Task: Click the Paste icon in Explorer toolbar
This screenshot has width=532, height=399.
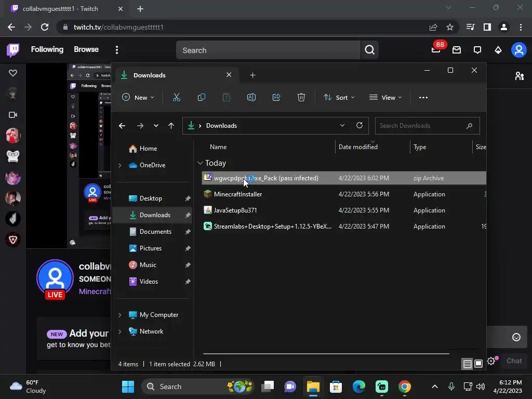Action: tap(227, 97)
